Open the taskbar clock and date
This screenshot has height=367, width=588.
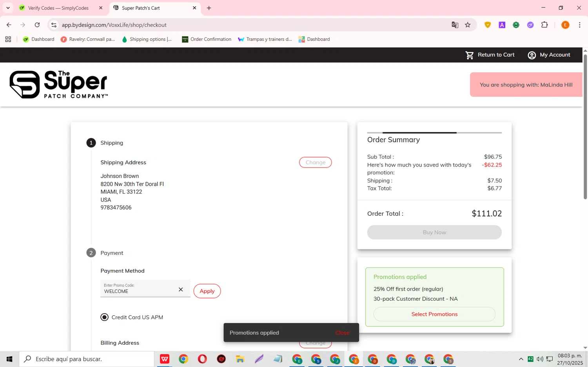click(570, 359)
